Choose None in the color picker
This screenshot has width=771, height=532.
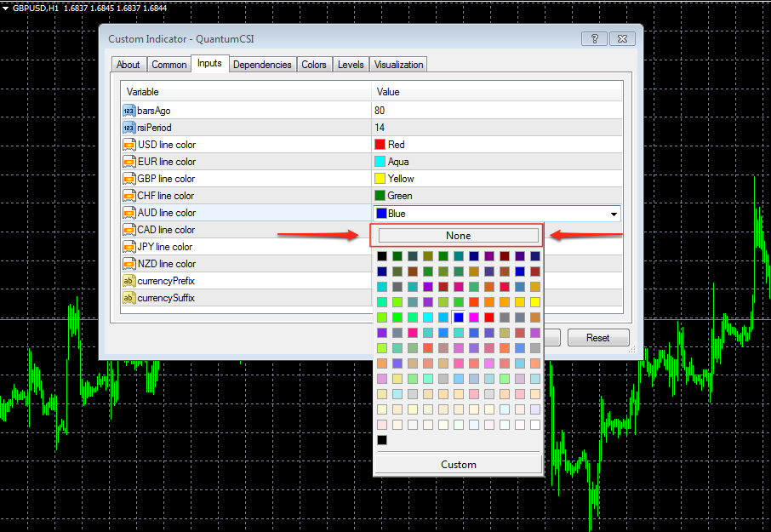click(458, 236)
